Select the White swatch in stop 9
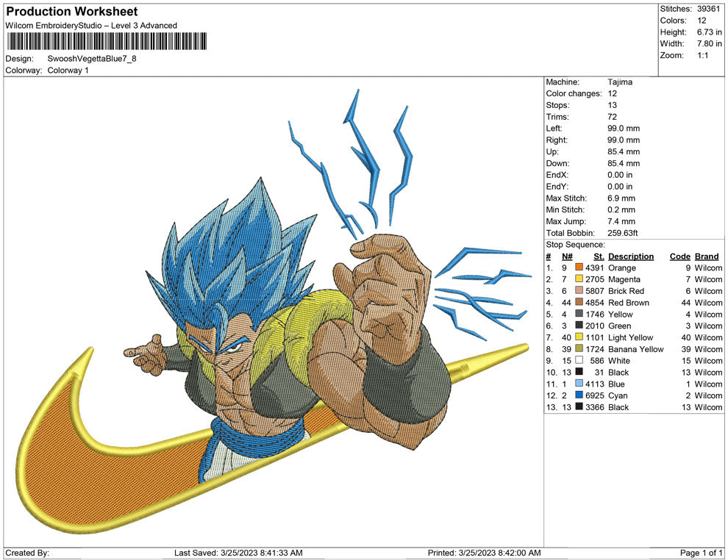The image size is (728, 560). point(579,361)
